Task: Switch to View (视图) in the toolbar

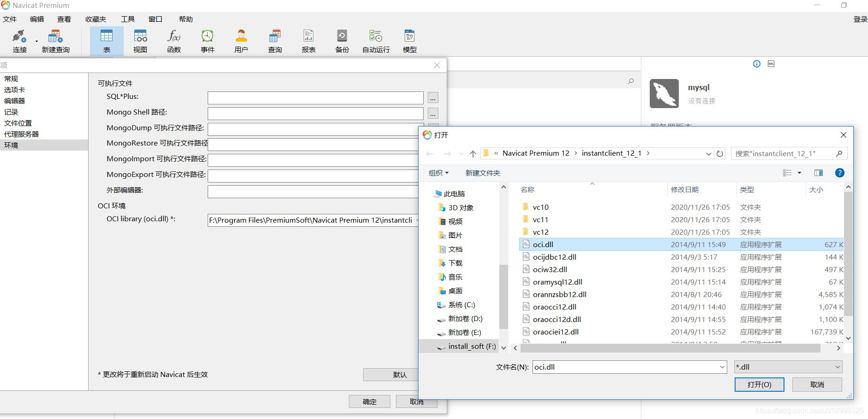Action: (140, 41)
